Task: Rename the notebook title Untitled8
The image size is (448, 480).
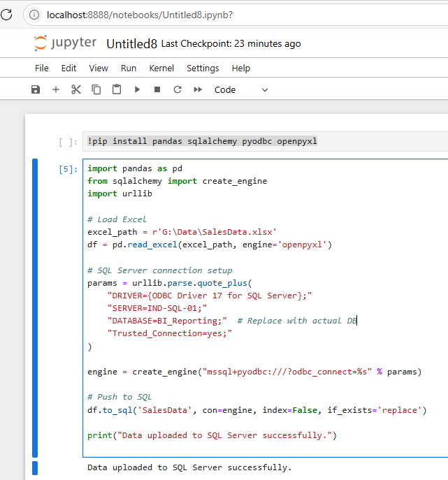Action: (x=131, y=44)
